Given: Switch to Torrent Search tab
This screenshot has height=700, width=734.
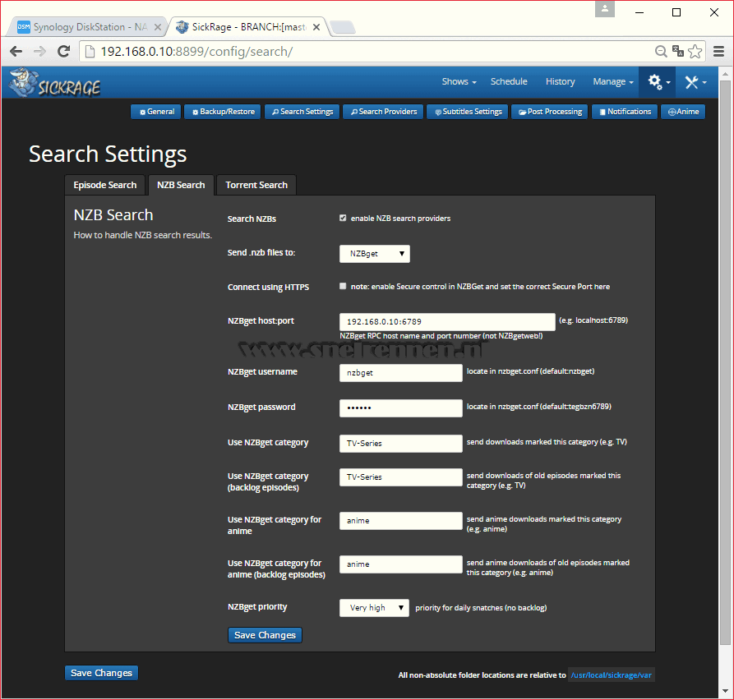Looking at the screenshot, I should (x=256, y=186).
